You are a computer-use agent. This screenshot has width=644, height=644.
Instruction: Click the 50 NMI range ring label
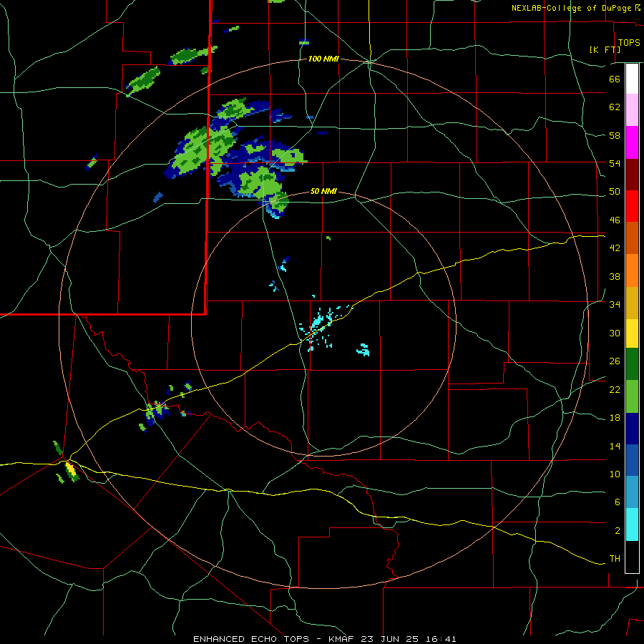click(x=323, y=191)
